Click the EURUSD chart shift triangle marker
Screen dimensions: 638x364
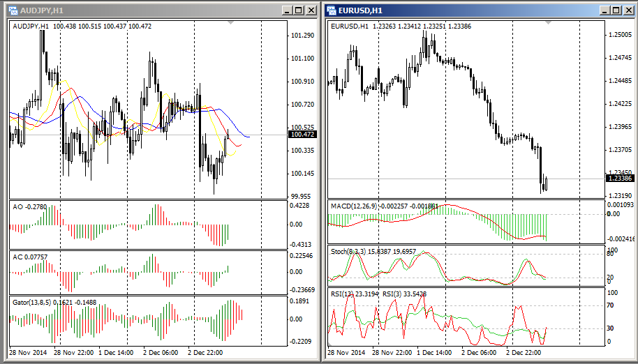(x=549, y=23)
